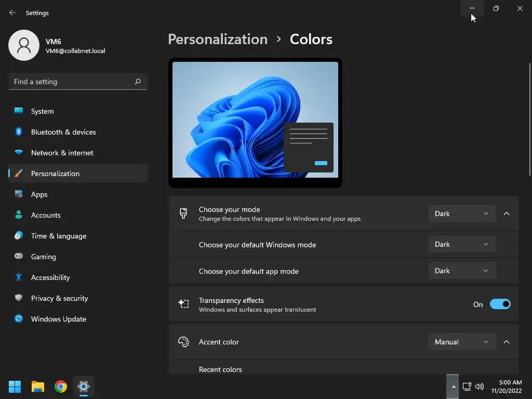
Task: Turn off Transparency effects switch
Action: click(500, 304)
